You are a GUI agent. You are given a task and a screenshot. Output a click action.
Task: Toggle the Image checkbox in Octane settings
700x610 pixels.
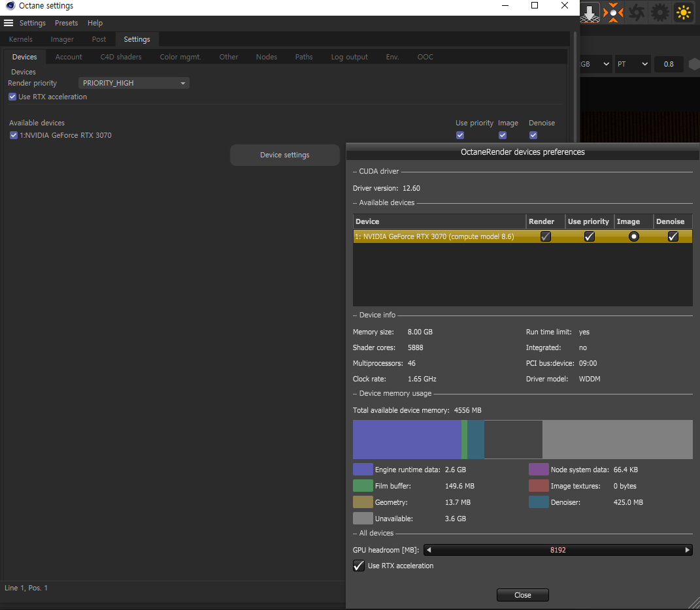503,135
